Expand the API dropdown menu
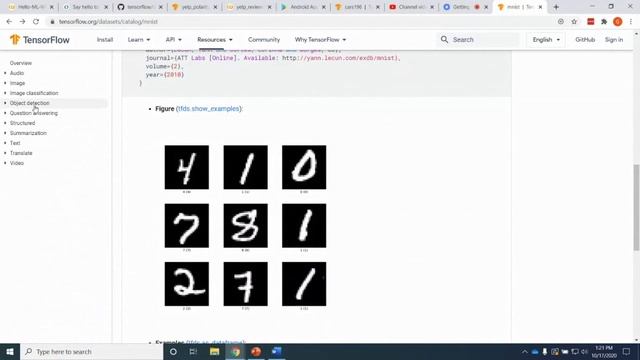Screen dimensions: 640x360 tap(173, 40)
